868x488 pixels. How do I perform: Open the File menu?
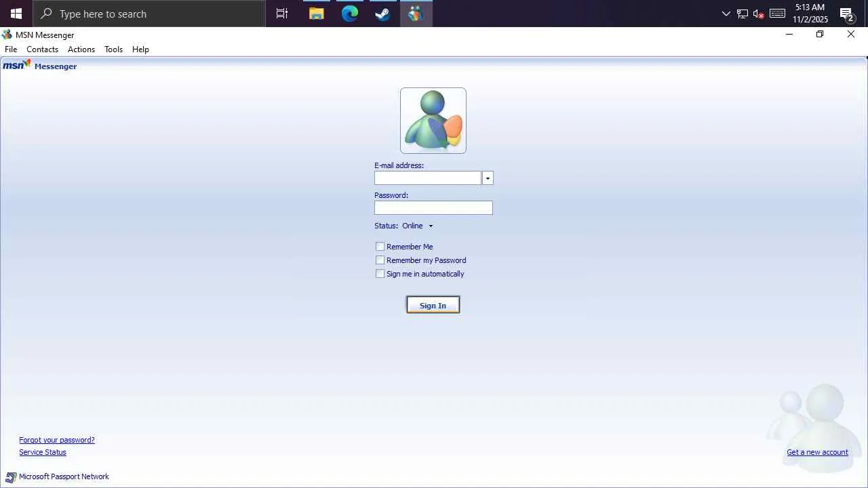pos(11,49)
